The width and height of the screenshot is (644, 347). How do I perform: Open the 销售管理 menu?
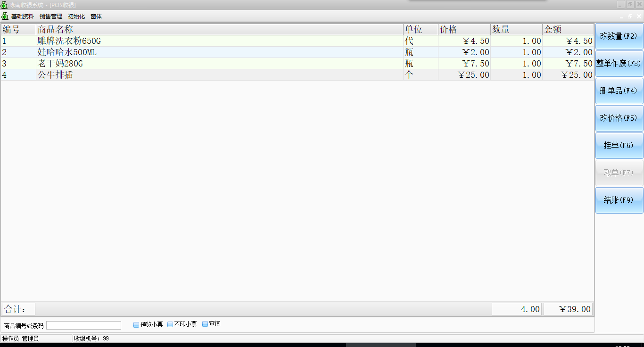pyautogui.click(x=51, y=17)
